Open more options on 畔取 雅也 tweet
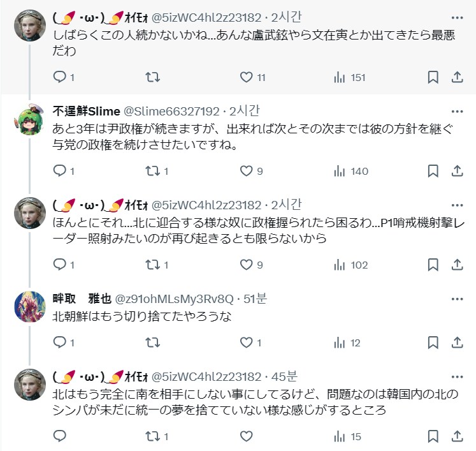 pyautogui.click(x=457, y=299)
